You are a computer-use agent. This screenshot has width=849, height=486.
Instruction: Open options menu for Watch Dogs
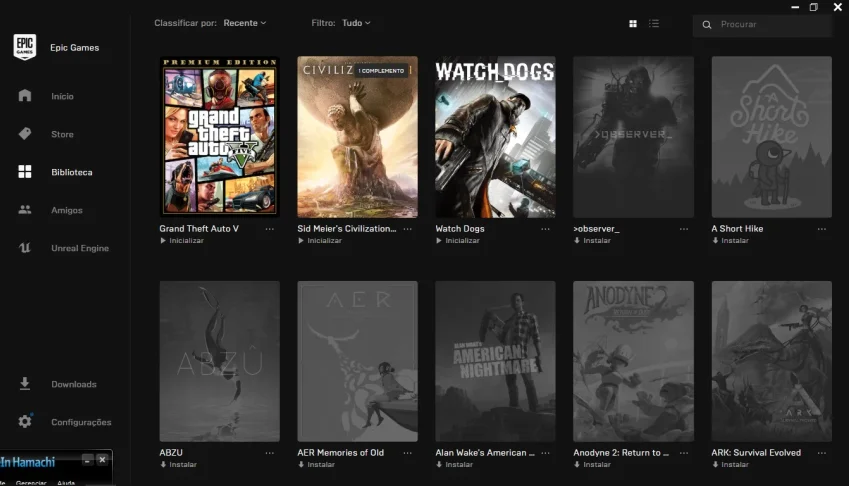pos(545,229)
